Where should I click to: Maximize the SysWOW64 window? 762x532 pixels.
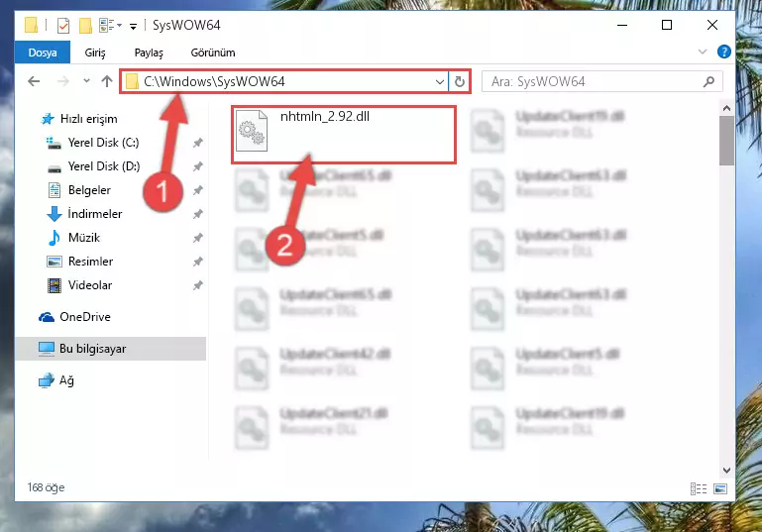(x=667, y=25)
